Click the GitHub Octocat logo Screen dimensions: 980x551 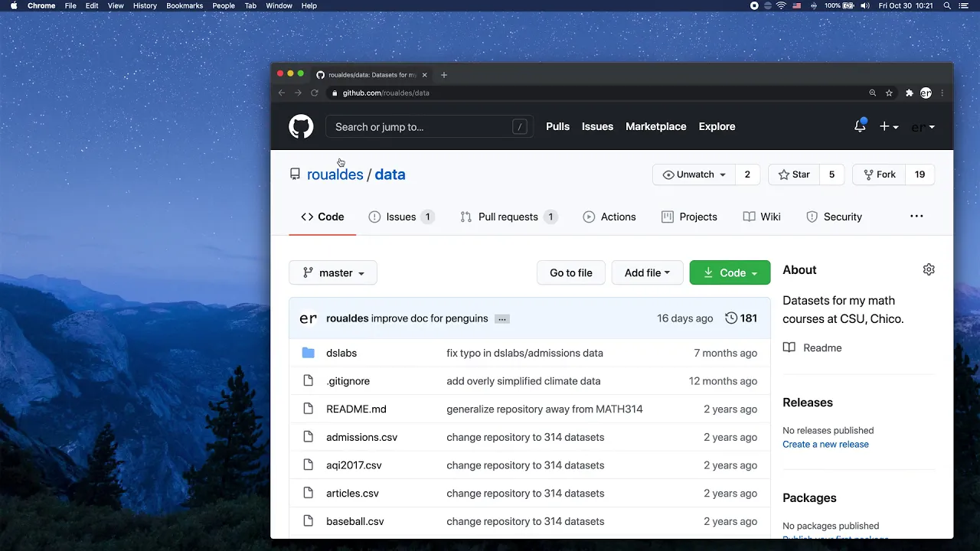point(301,126)
